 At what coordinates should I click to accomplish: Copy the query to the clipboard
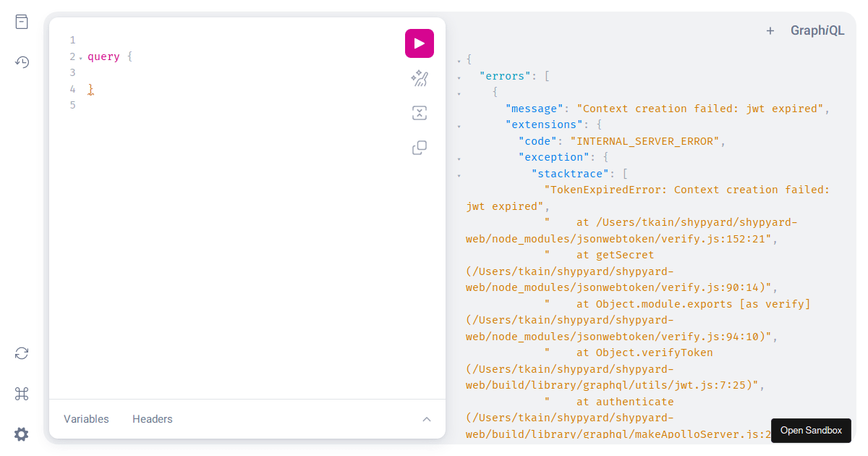point(420,148)
